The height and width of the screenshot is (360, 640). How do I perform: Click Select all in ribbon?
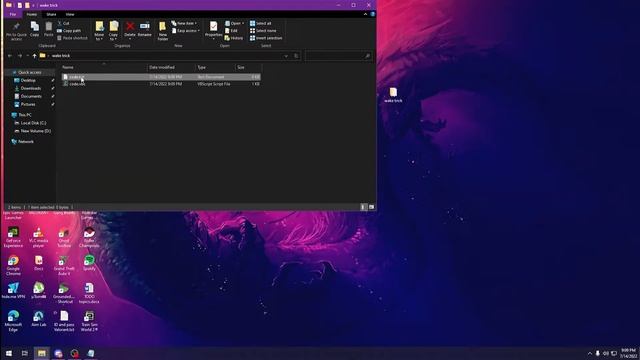click(x=260, y=23)
